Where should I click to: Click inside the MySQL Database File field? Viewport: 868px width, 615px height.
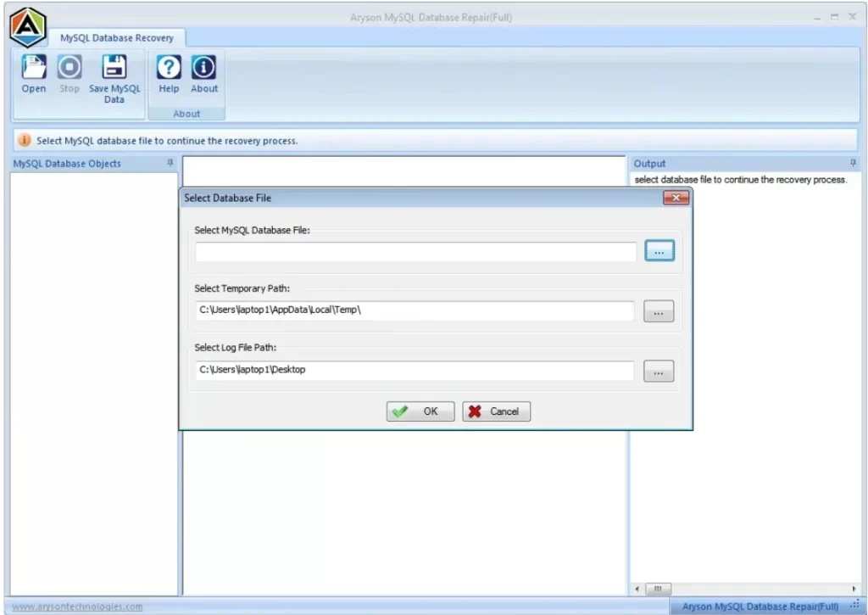[x=414, y=250]
